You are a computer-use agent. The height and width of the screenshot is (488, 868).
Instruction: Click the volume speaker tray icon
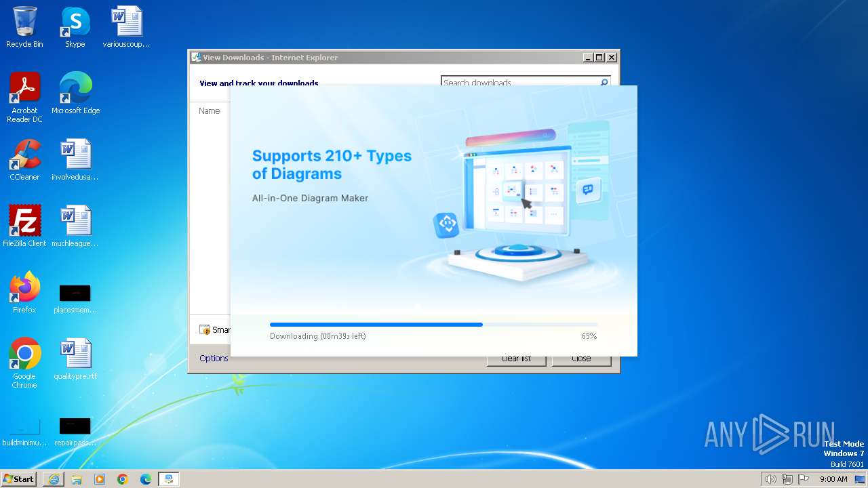click(x=770, y=479)
